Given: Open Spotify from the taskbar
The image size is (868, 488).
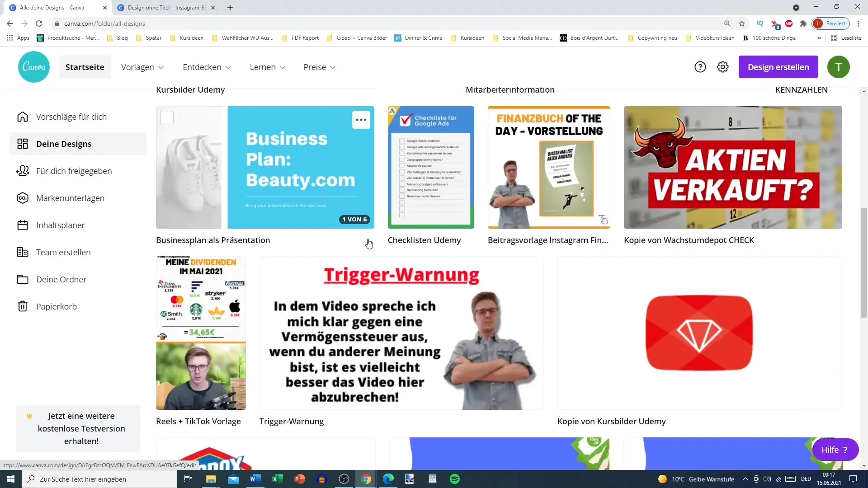Looking at the screenshot, I should (455, 479).
